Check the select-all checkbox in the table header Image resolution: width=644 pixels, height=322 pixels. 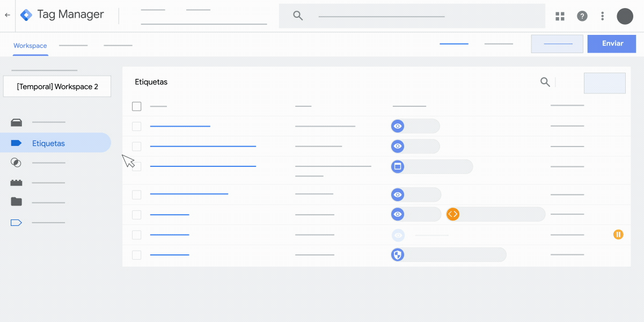point(137,106)
